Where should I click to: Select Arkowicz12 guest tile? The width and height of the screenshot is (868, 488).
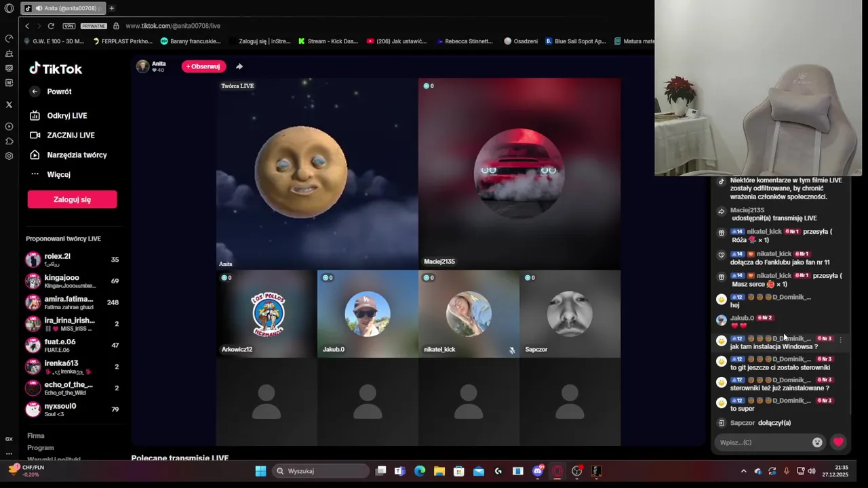tap(267, 314)
